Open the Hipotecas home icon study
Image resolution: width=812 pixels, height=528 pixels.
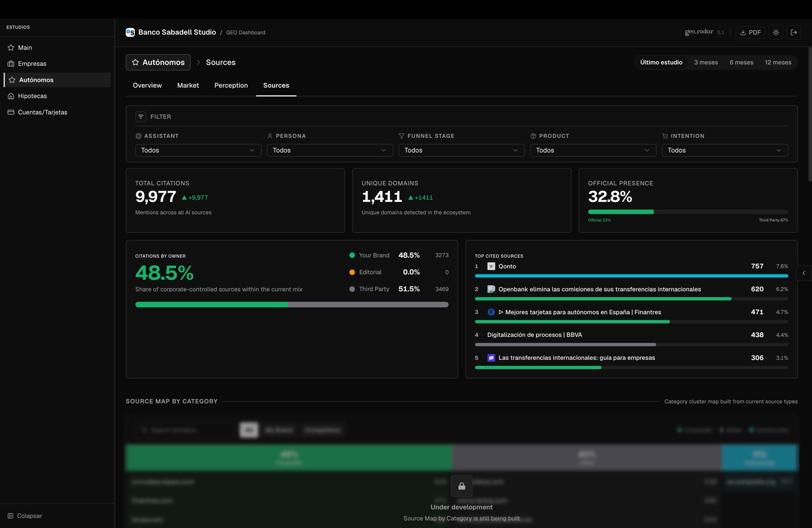coord(11,96)
